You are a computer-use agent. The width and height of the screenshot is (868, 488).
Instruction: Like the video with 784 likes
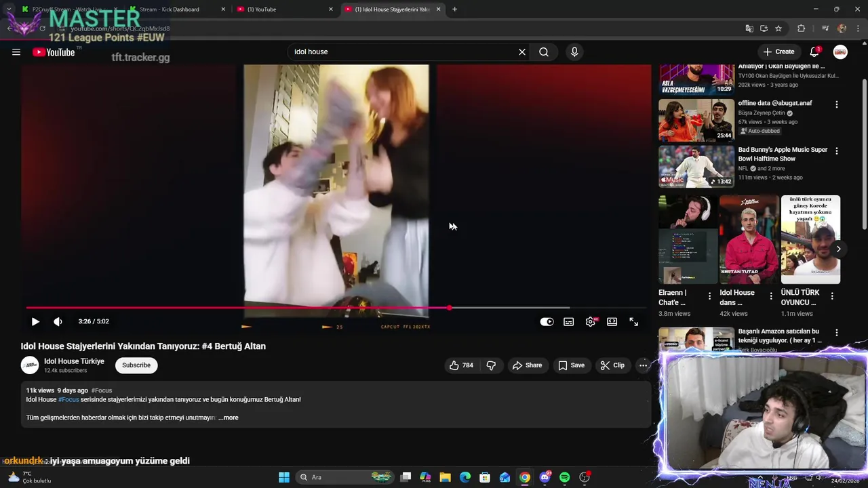coord(461,365)
